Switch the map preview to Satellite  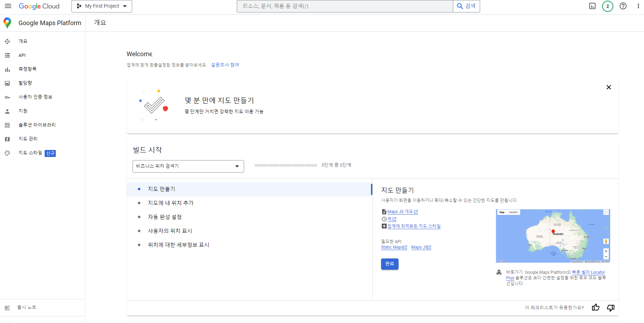[x=513, y=212]
